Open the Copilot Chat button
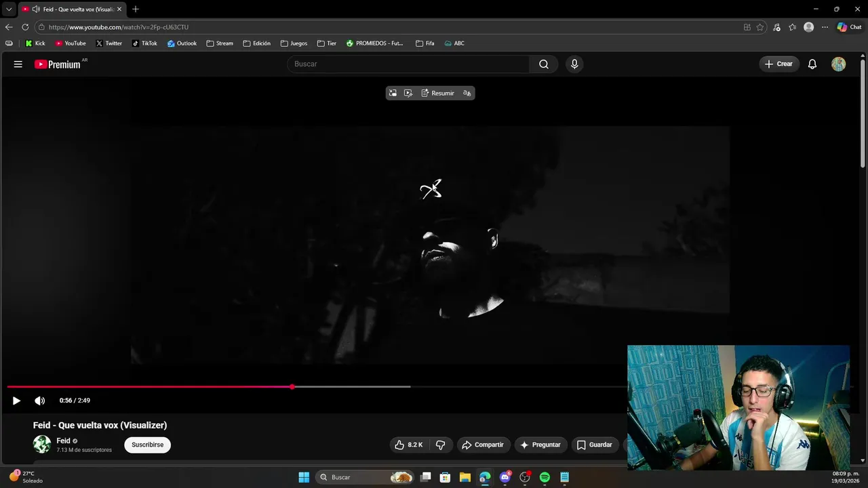Screen dimensions: 868x488 (849, 27)
